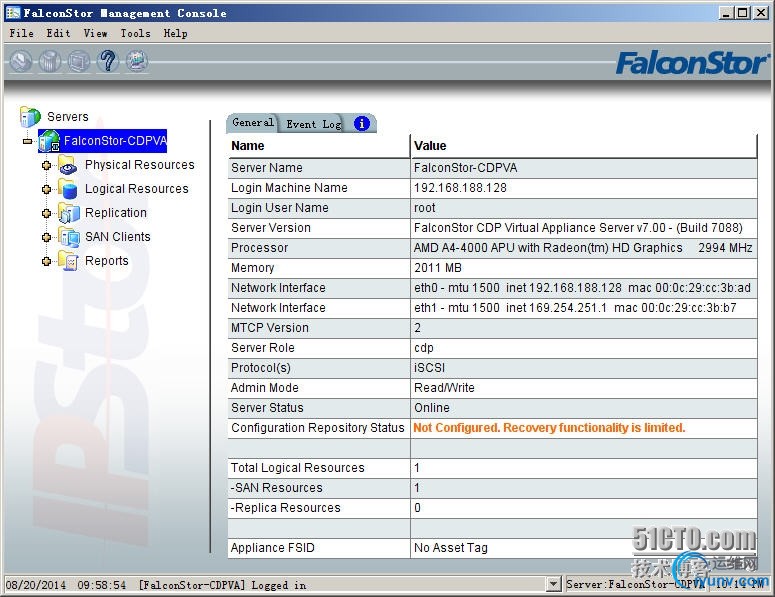Click the Admin Mode value Read/Write
This screenshot has width=775, height=597.
click(x=444, y=388)
